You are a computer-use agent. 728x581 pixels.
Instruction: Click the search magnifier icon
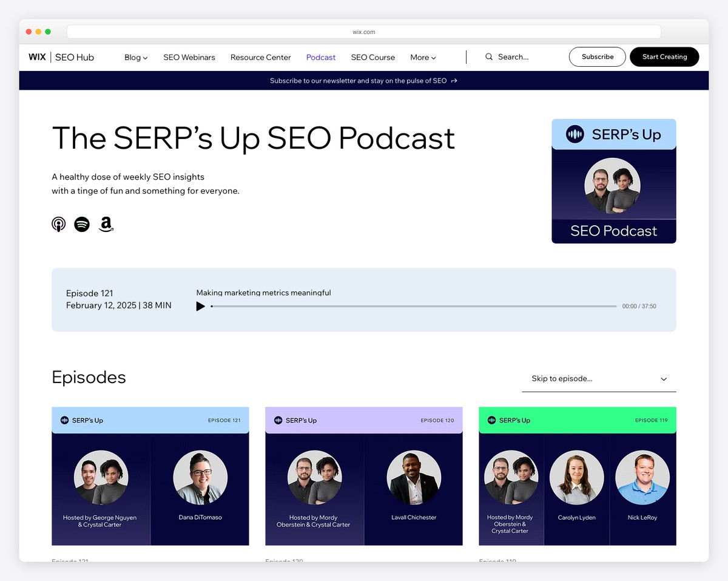click(488, 56)
